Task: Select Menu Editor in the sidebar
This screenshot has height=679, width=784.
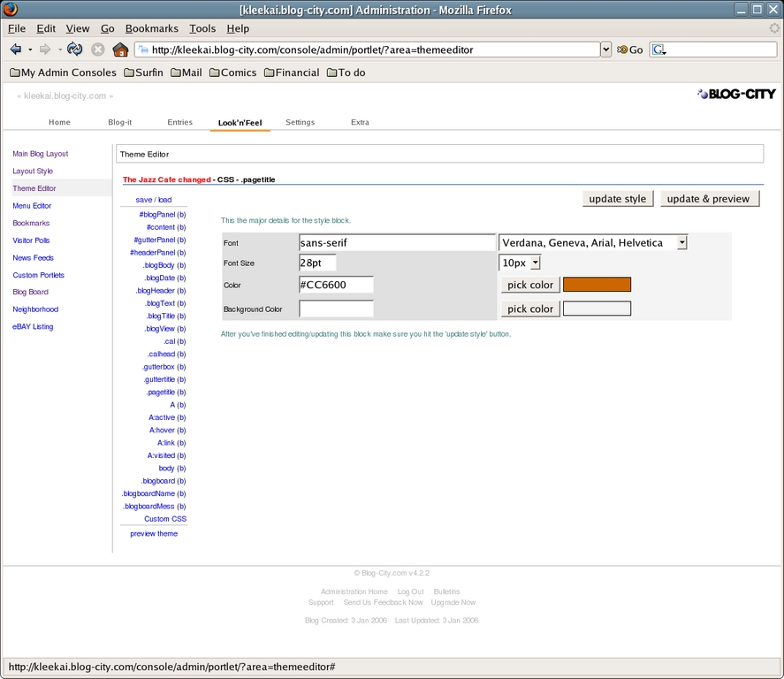Action: [x=32, y=206]
